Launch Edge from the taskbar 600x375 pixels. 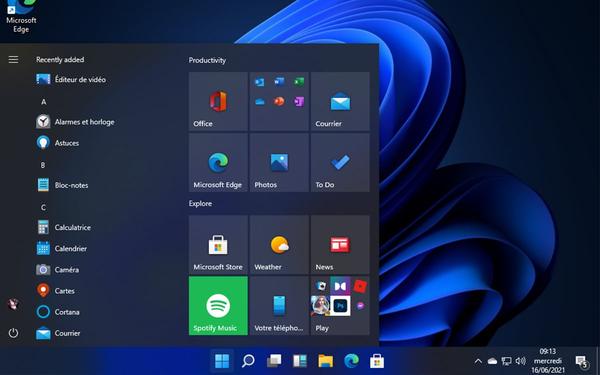[351, 360]
